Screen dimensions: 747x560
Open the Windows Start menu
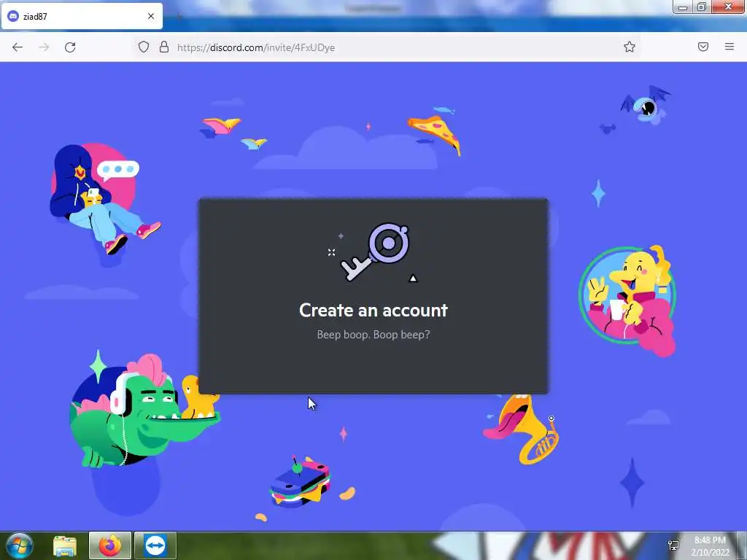19,545
